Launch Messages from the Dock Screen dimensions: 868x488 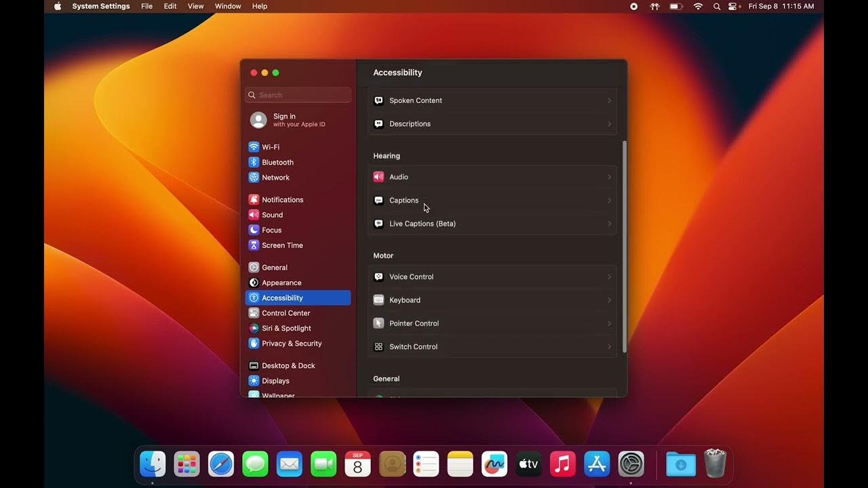click(x=255, y=464)
